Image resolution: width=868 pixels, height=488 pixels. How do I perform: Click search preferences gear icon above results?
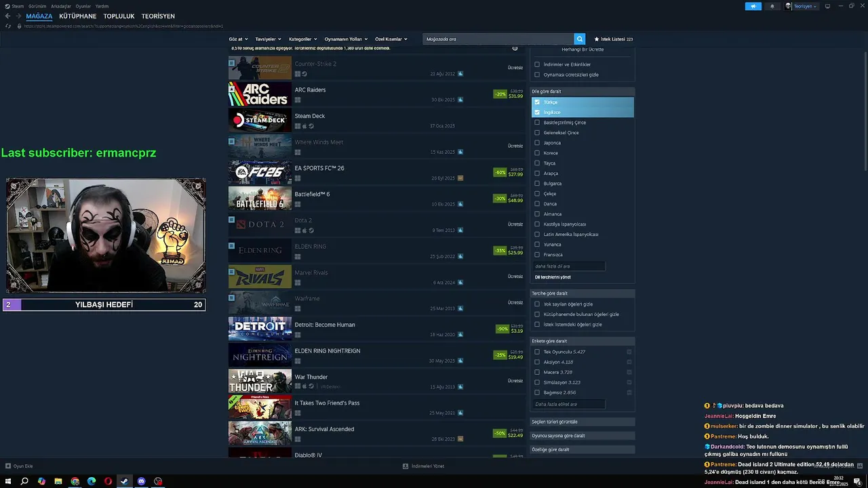[515, 48]
